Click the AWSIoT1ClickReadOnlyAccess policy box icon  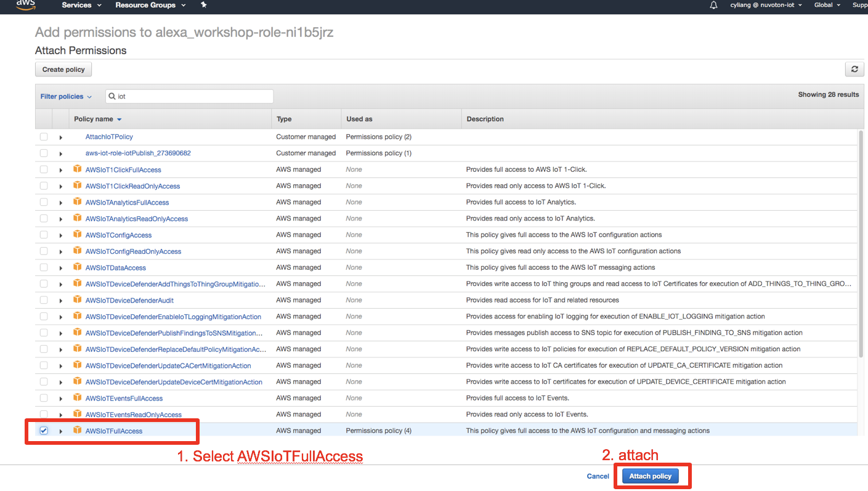(78, 185)
